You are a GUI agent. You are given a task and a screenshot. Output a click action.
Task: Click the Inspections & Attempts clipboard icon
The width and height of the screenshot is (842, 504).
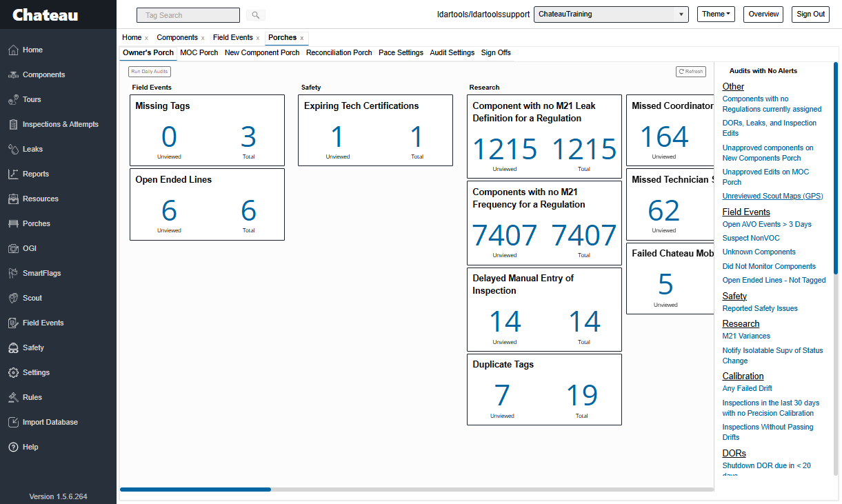click(x=13, y=124)
